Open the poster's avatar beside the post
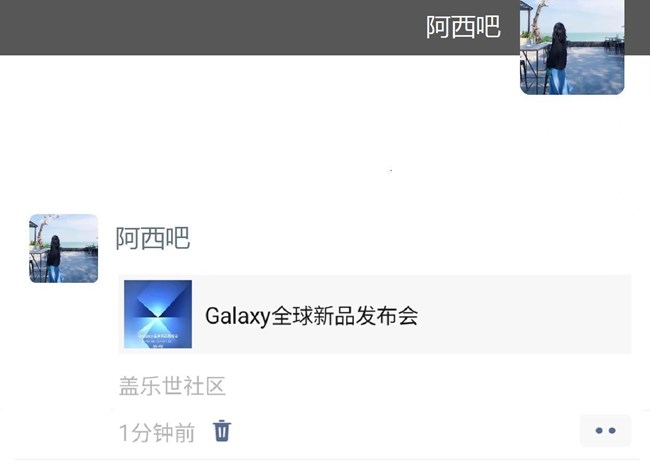Image resolution: width=650 pixels, height=466 pixels. (x=63, y=248)
